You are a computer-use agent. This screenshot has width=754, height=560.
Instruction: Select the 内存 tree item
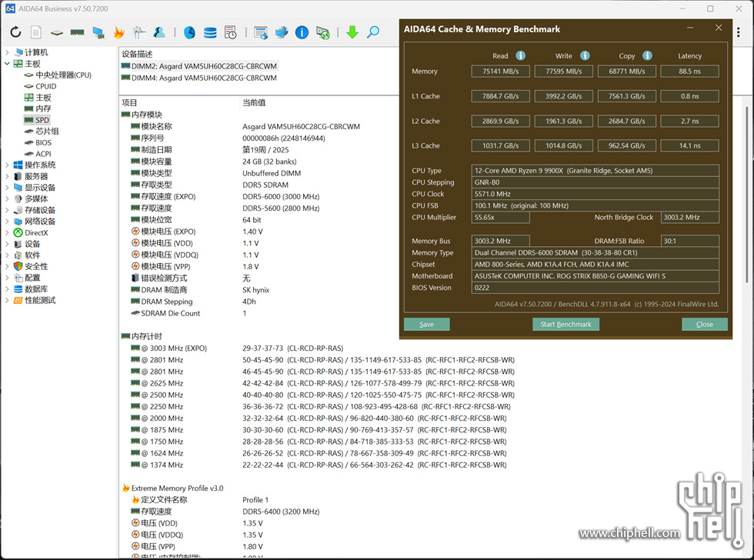(x=43, y=108)
